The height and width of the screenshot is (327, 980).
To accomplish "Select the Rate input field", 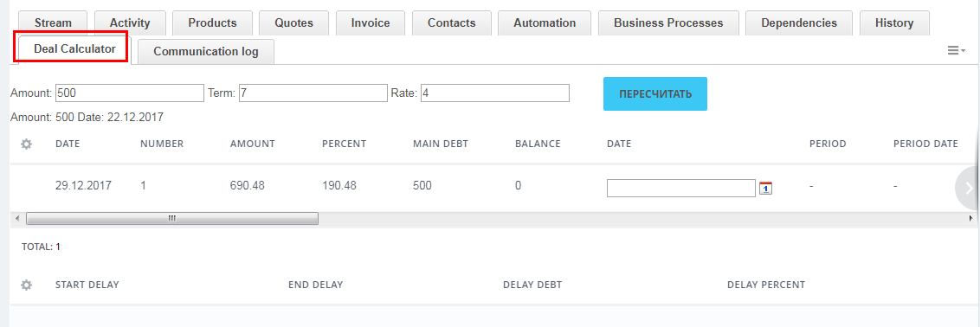I will [495, 93].
